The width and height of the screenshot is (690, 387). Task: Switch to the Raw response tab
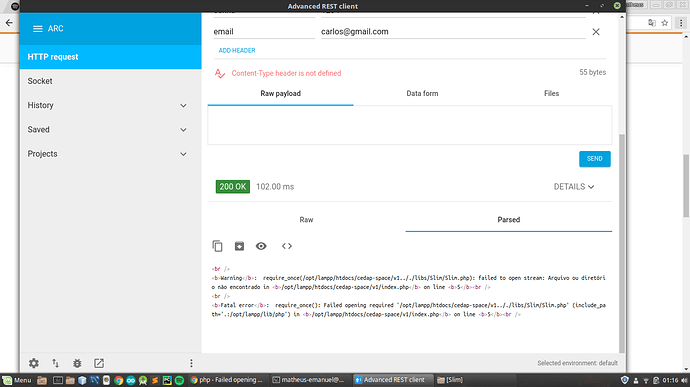tap(306, 220)
